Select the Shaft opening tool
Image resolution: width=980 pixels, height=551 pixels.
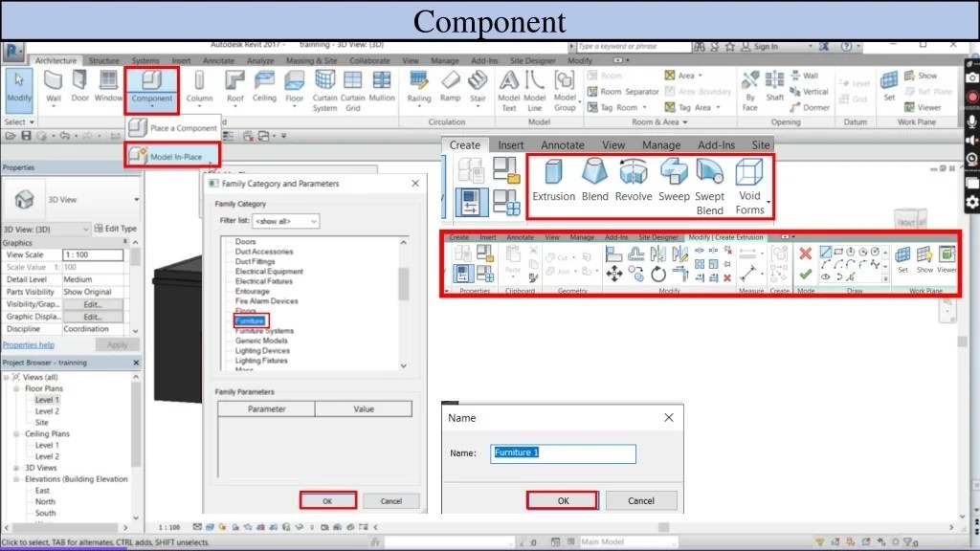point(774,87)
